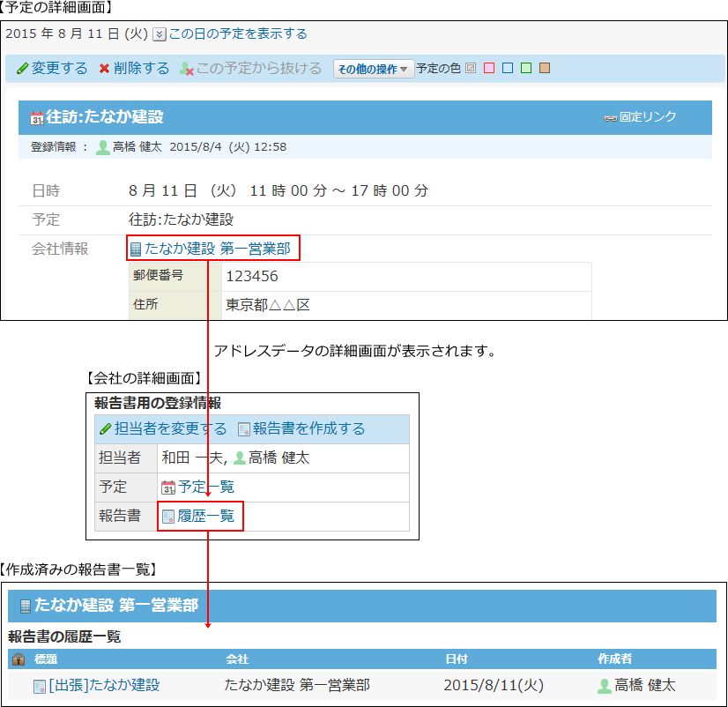Image resolution: width=728 pixels, height=707 pixels.
Task: Click address value 東京都△△区
Action: click(x=267, y=305)
